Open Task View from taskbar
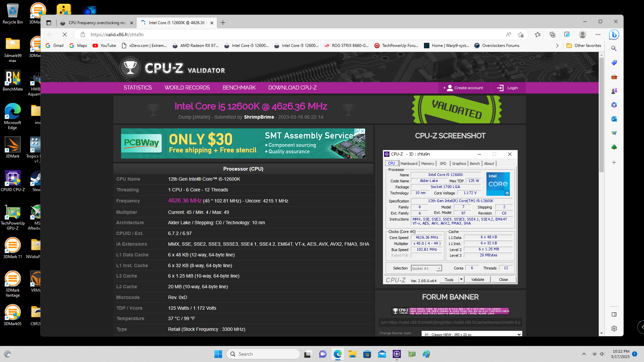This screenshot has height=362, width=644. pyautogui.click(x=308, y=354)
